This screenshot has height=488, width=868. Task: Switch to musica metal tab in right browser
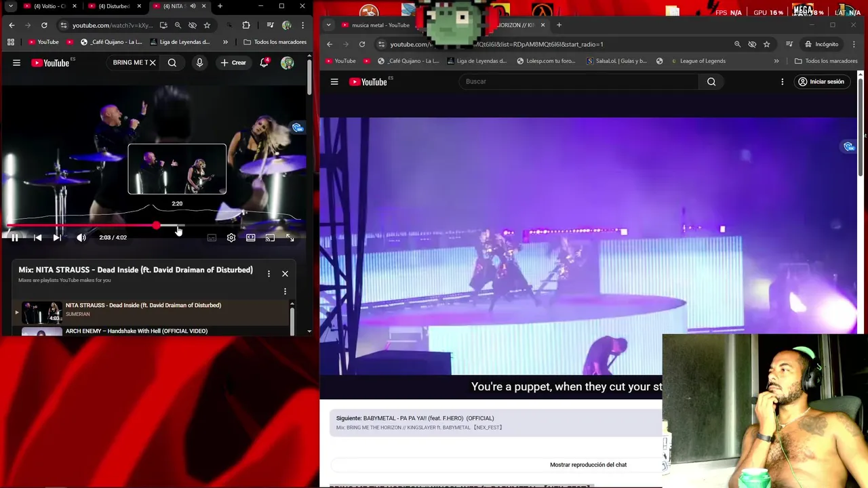[x=375, y=25]
